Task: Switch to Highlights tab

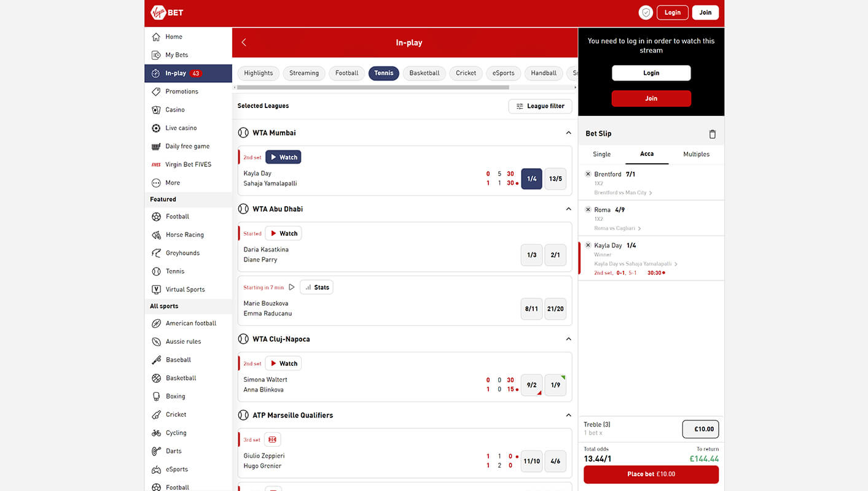Action: (259, 73)
